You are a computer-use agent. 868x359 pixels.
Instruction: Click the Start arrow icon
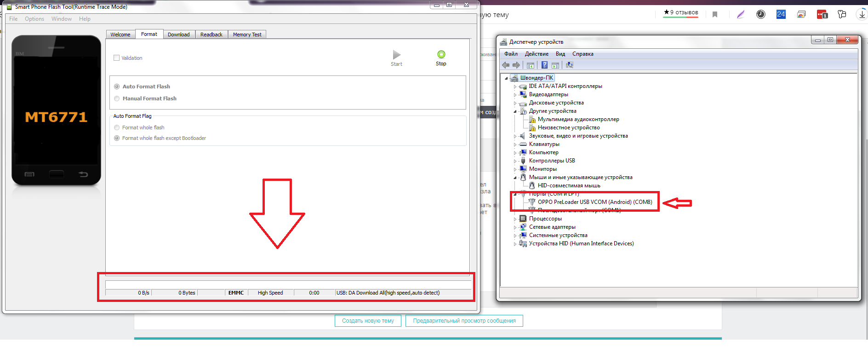(396, 55)
